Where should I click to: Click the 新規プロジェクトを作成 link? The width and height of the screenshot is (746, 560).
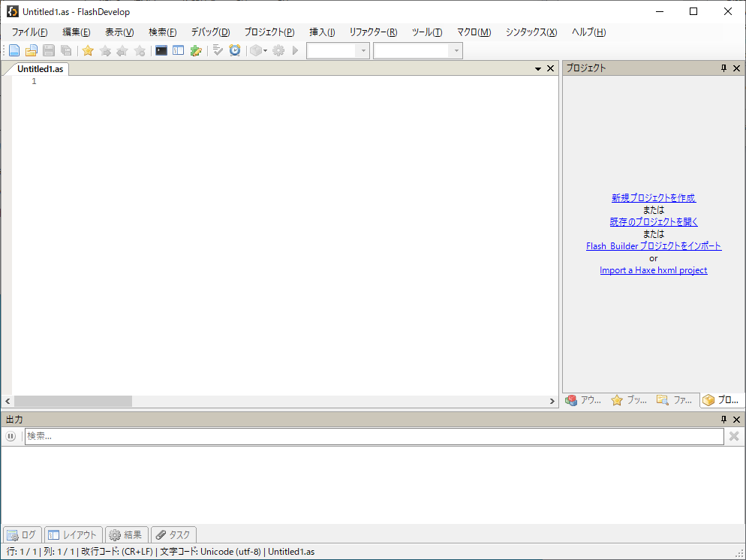(654, 198)
